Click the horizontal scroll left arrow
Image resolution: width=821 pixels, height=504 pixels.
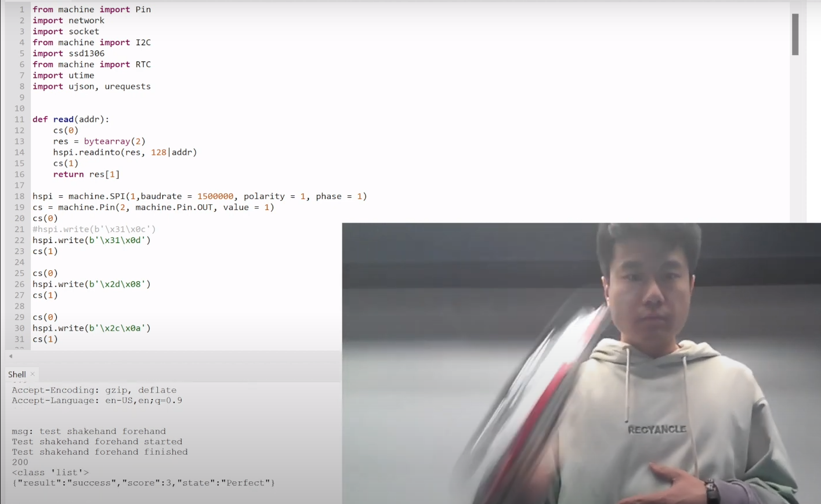10,356
